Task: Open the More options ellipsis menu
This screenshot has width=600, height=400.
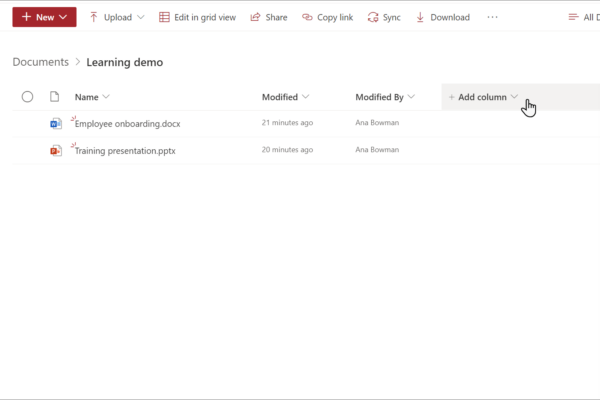Action: (x=492, y=17)
